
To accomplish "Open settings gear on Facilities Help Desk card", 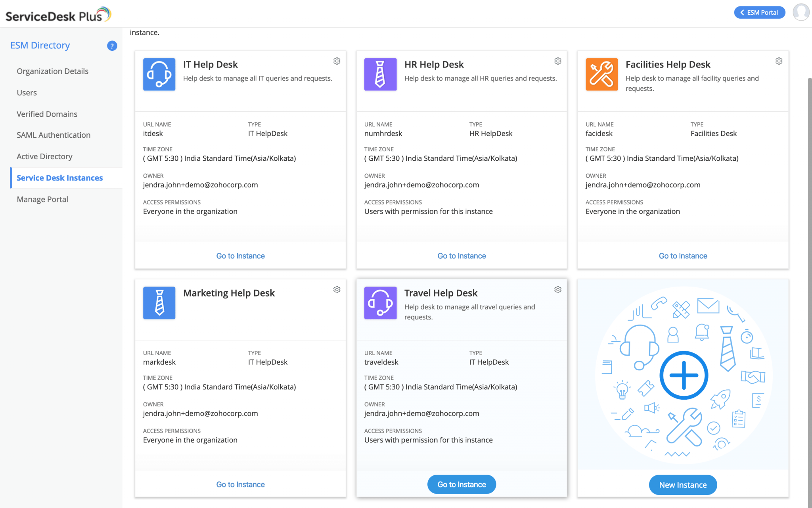I will (x=779, y=61).
